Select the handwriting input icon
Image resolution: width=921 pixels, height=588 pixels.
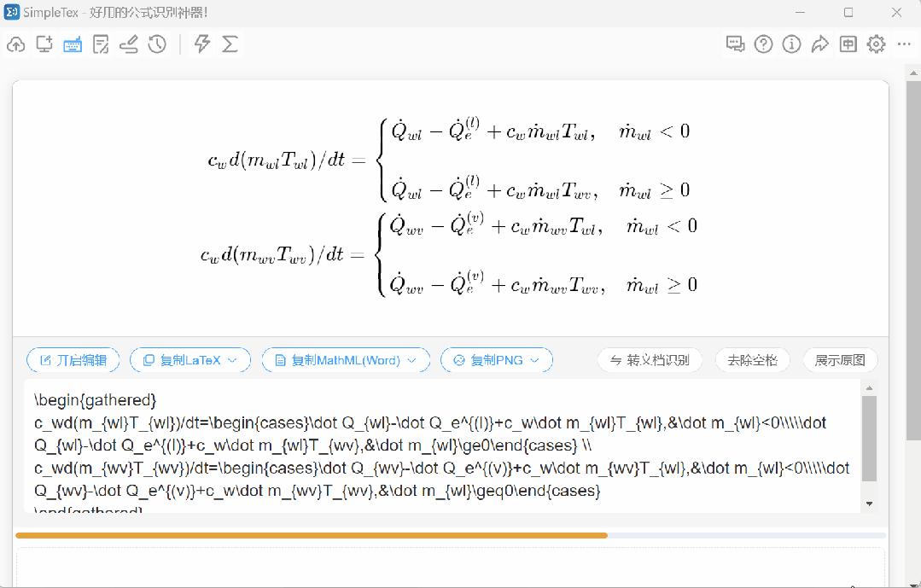pyautogui.click(x=129, y=44)
